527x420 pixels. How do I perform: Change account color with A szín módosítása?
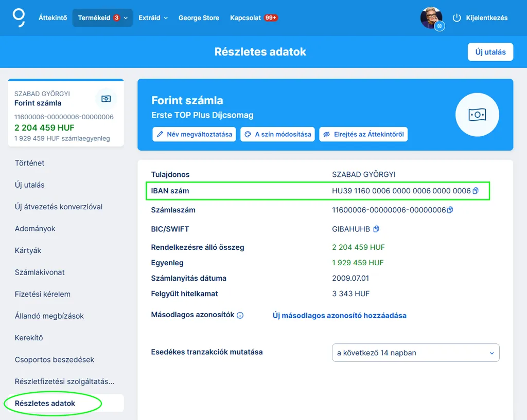point(277,134)
